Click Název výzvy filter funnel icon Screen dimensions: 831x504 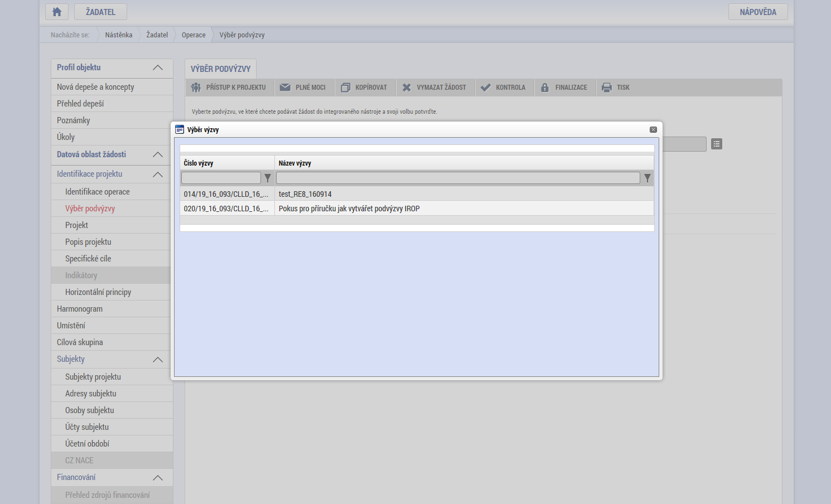pyautogui.click(x=648, y=178)
